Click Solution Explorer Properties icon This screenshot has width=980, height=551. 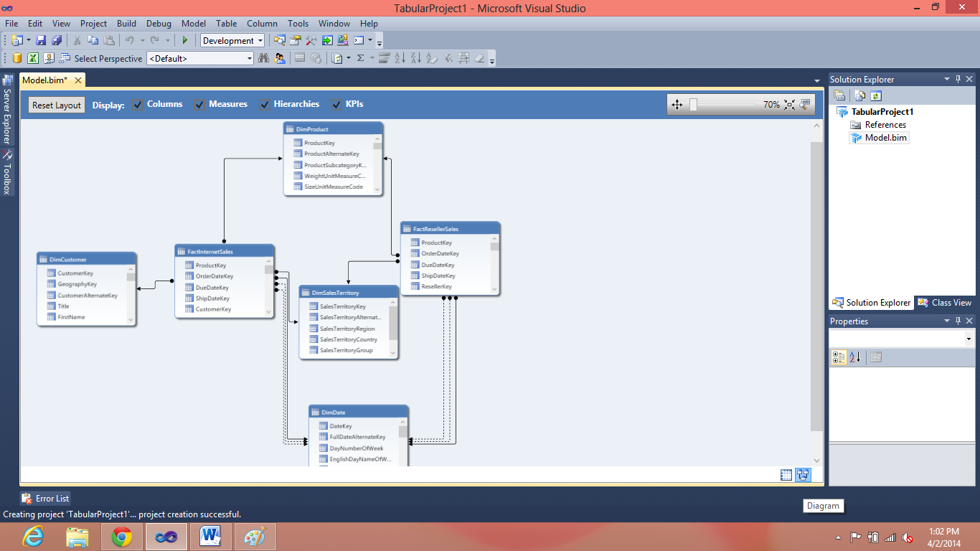click(x=839, y=95)
